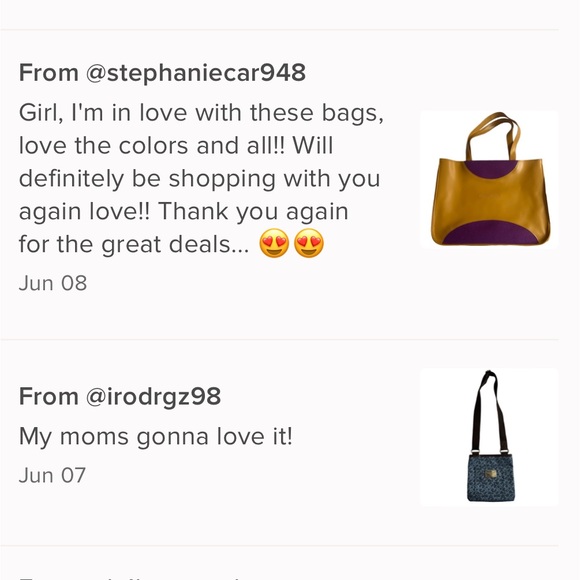Tap the first heart-eyes emoji
Image resolution: width=580 pixels, height=580 pixels.
(274, 243)
